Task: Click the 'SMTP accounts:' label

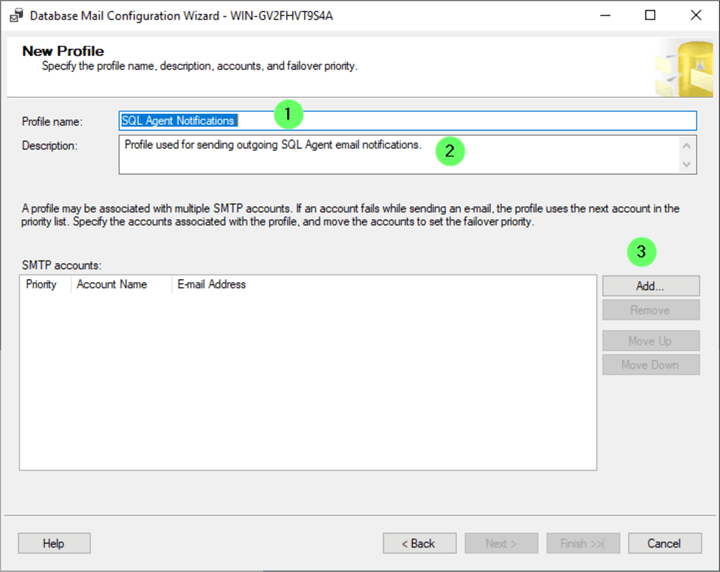Action: 62,265
